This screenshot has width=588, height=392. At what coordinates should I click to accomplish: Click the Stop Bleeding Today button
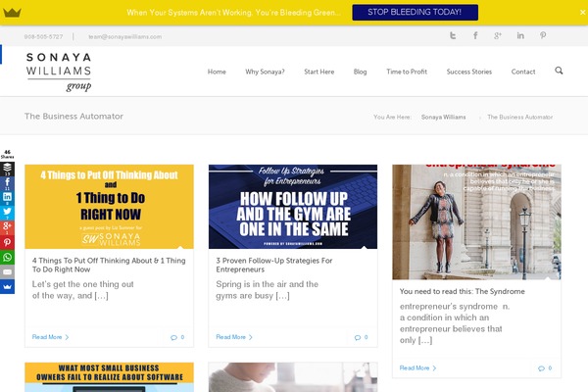[415, 13]
